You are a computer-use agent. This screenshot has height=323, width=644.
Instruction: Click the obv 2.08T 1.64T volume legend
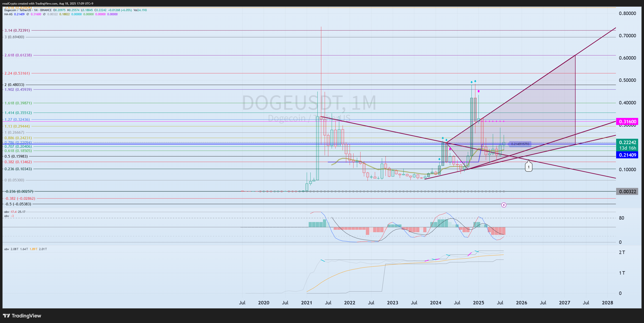tap(25, 249)
